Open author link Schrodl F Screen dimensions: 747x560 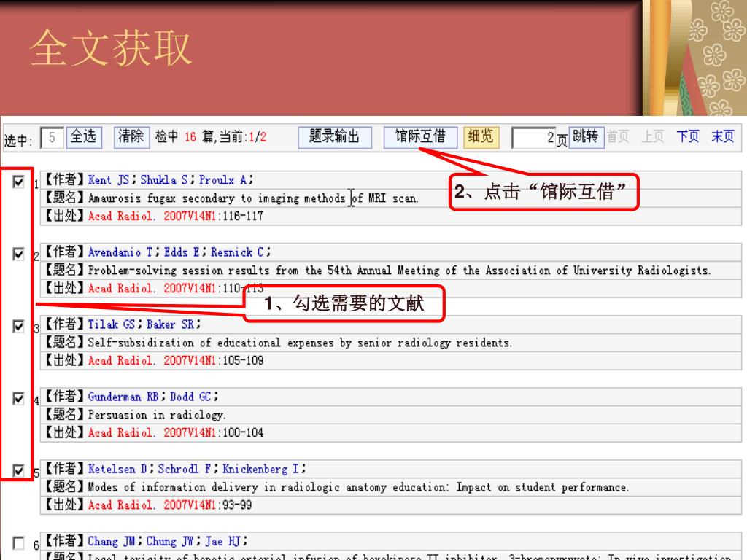pyautogui.click(x=185, y=470)
